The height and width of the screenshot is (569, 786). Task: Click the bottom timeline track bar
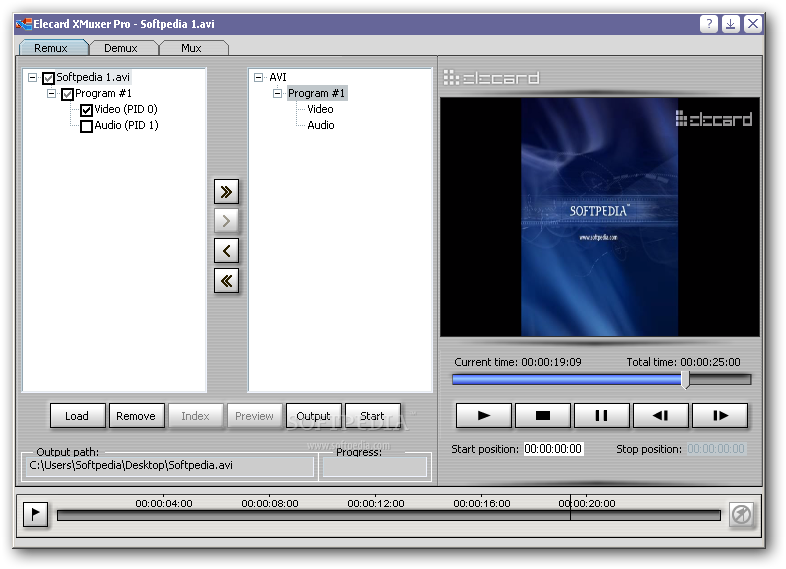pos(388,515)
